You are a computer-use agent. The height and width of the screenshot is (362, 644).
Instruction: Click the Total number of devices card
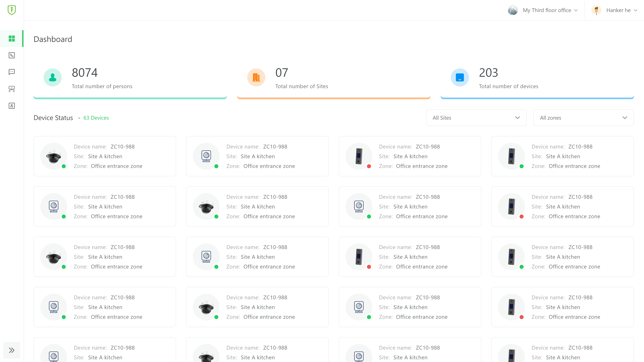537,78
